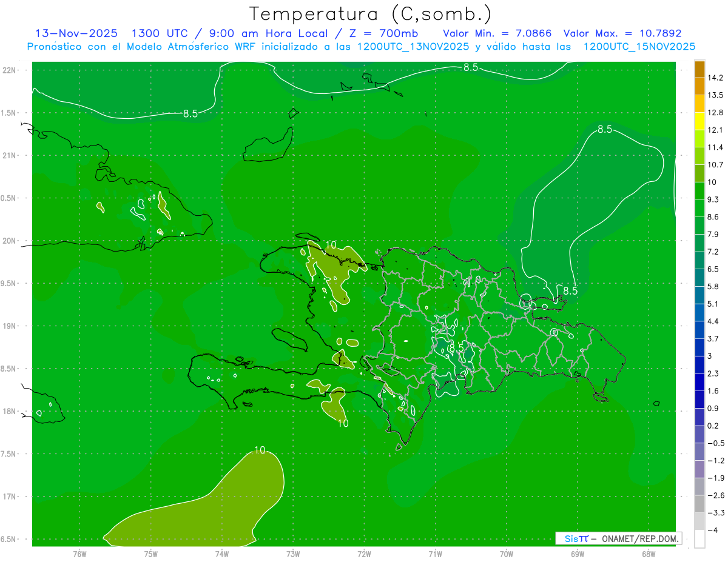This screenshot has height=562, width=728.
Task: Click the "68W" longitude axis label
Action: click(648, 554)
